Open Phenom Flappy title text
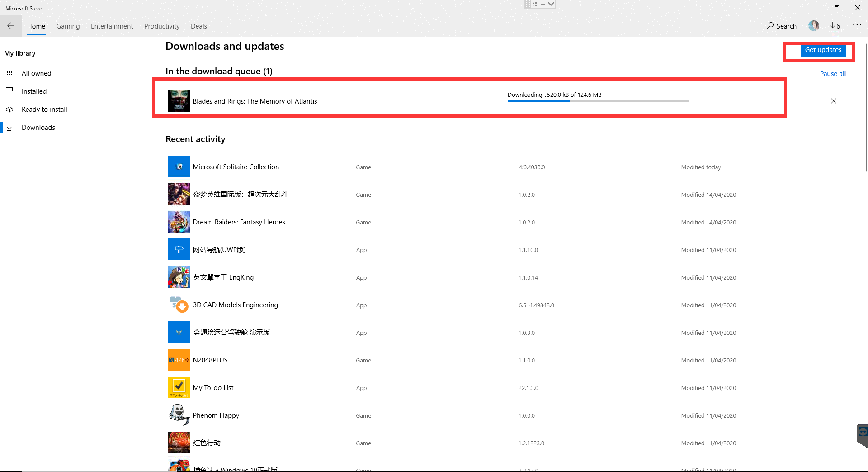 pyautogui.click(x=216, y=415)
